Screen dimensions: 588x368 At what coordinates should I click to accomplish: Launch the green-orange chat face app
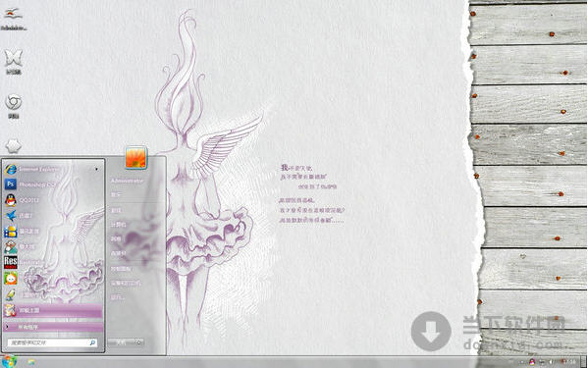[x=52, y=279]
